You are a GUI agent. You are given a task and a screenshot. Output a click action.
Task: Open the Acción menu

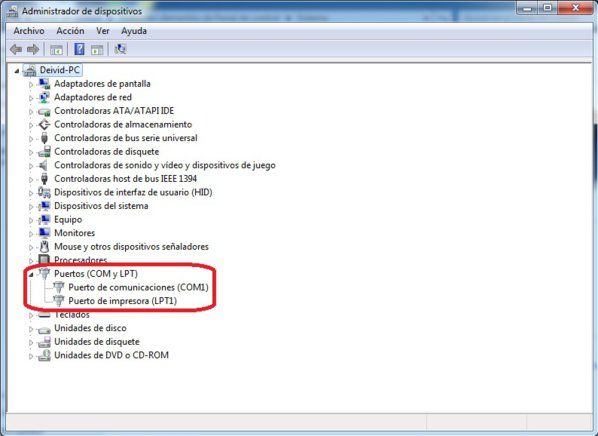click(70, 31)
